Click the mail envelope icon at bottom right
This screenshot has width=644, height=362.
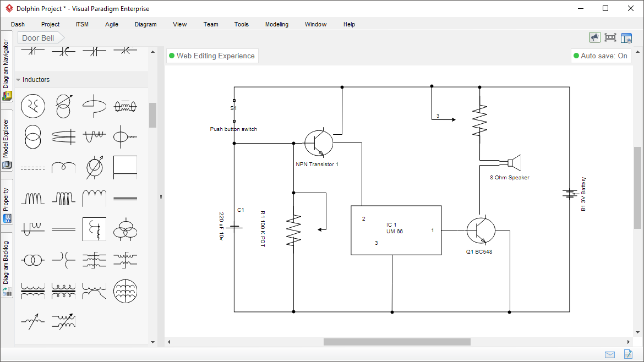click(609, 354)
